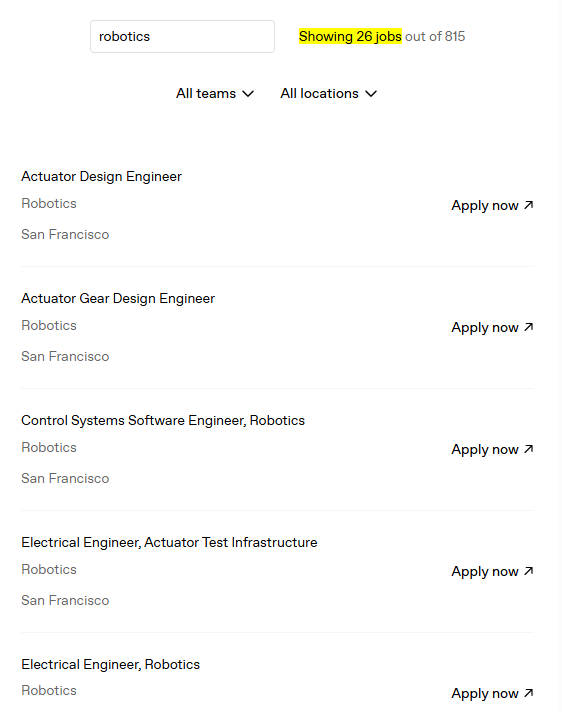
Task: Open the Electrical Engineer, Robotics listing
Action: click(x=110, y=664)
